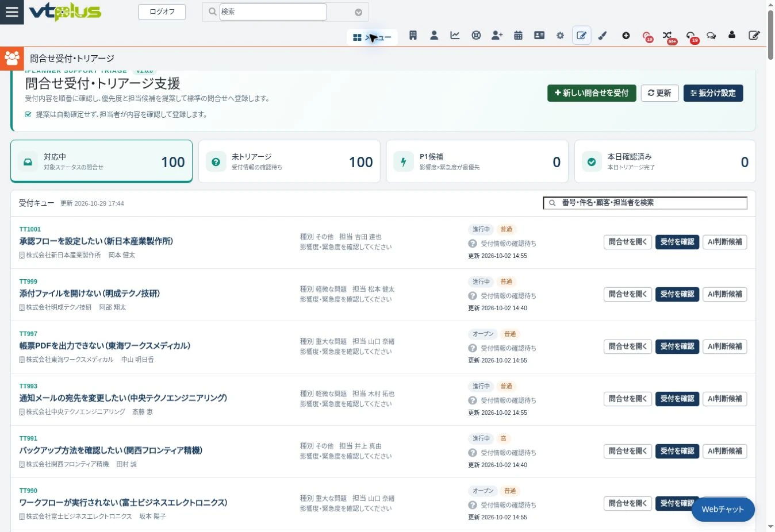Open the Webチャット chat button
Viewport: 775px width, 532px height.
(723, 509)
